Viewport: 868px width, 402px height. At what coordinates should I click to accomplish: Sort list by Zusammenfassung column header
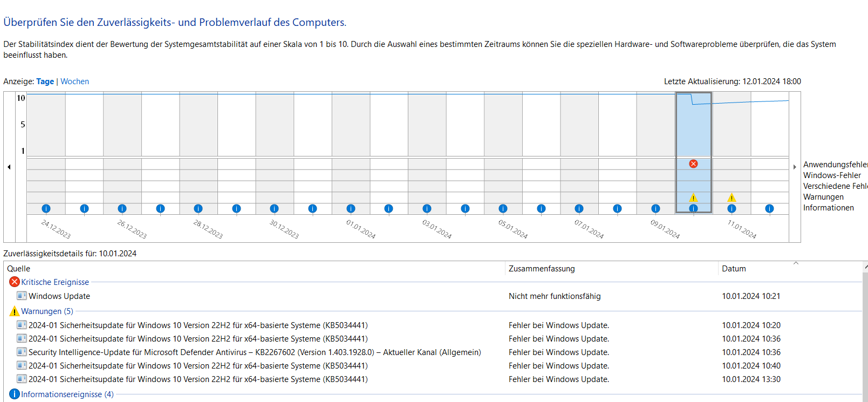[542, 269]
